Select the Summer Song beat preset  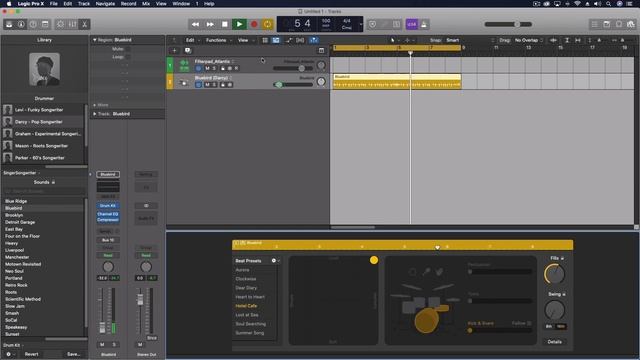click(x=249, y=333)
